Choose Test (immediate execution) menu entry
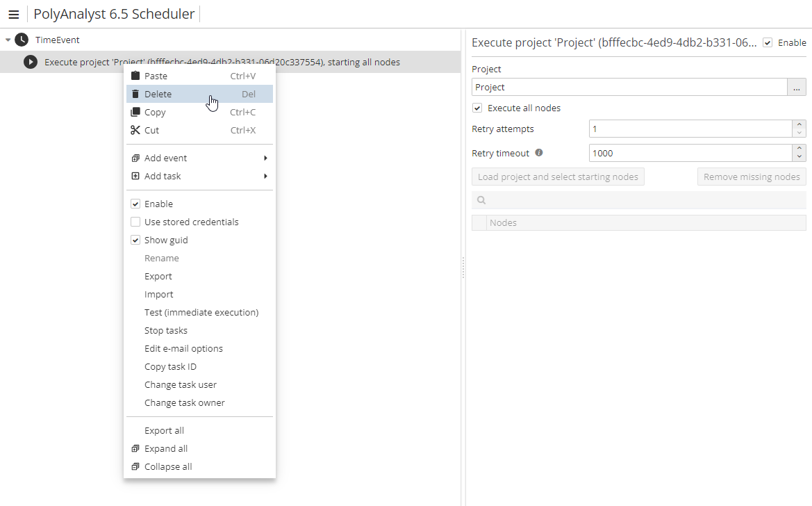The image size is (812, 506). pos(201,312)
